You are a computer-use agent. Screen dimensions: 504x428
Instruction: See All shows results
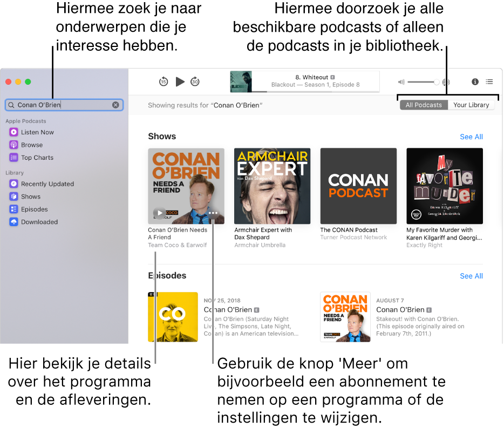pos(471,137)
